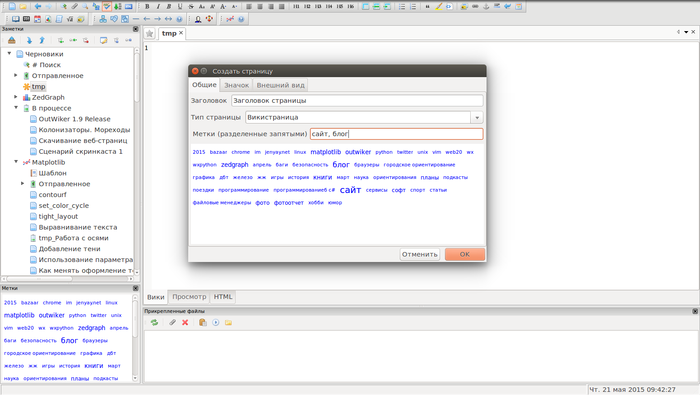Click the Заголовок page title input field

tap(357, 100)
